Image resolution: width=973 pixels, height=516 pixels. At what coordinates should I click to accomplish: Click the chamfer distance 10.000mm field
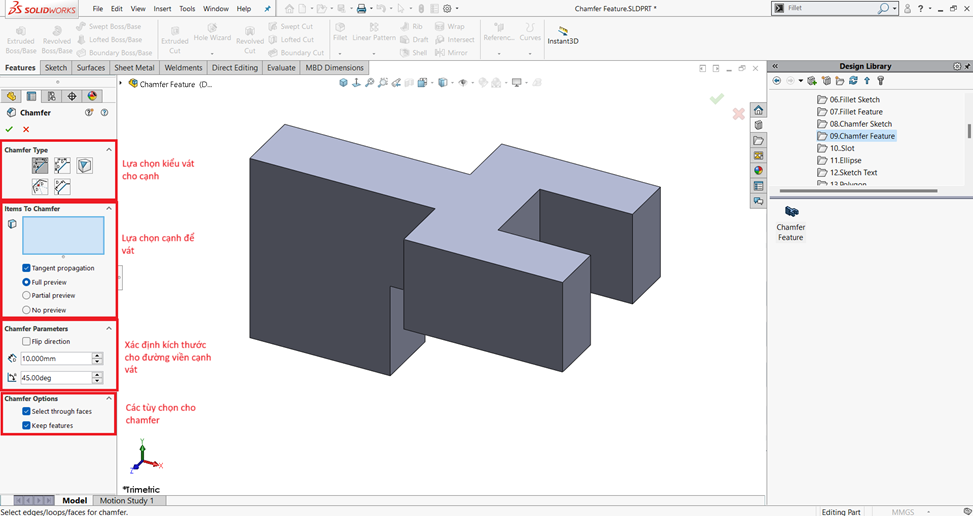(x=56, y=358)
